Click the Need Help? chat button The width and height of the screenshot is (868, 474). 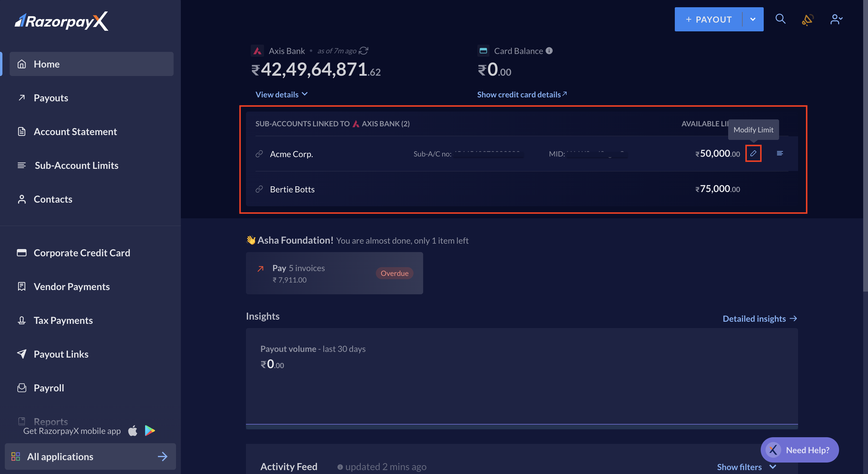800,450
